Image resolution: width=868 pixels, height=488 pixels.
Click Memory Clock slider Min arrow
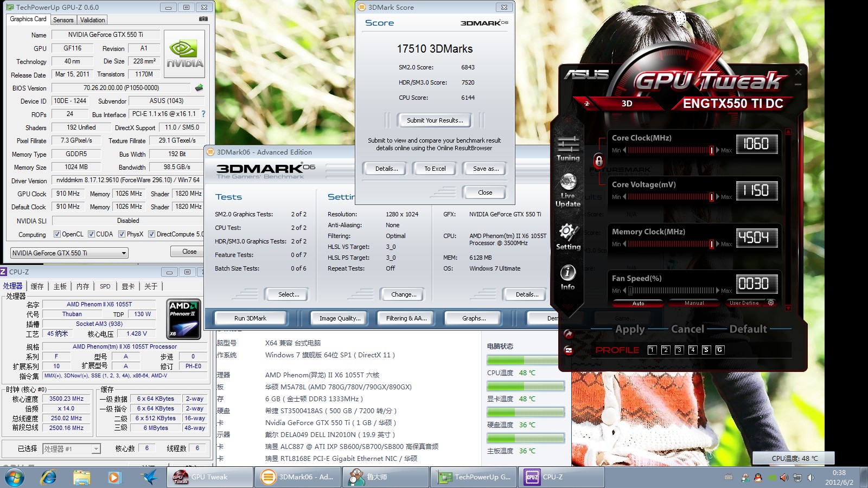coord(625,244)
